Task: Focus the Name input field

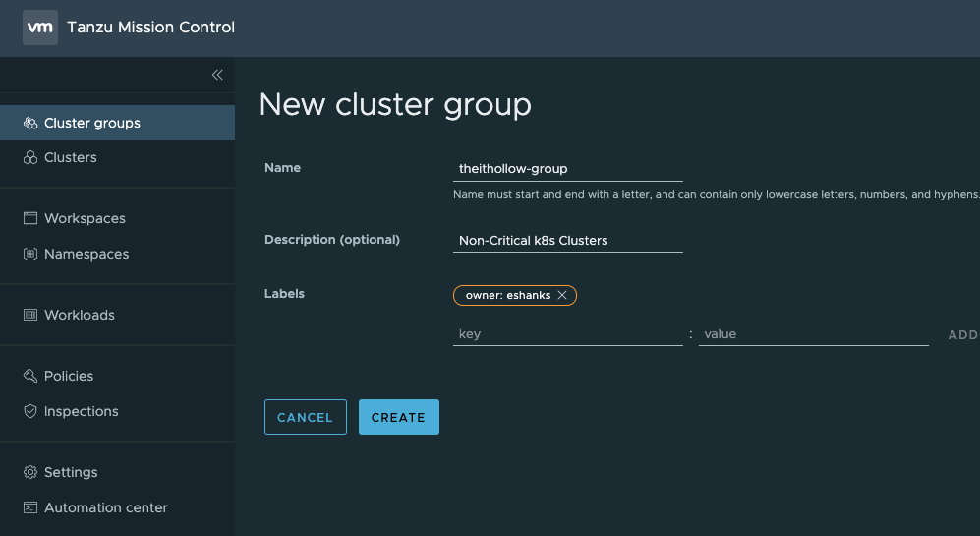Action: [x=567, y=169]
